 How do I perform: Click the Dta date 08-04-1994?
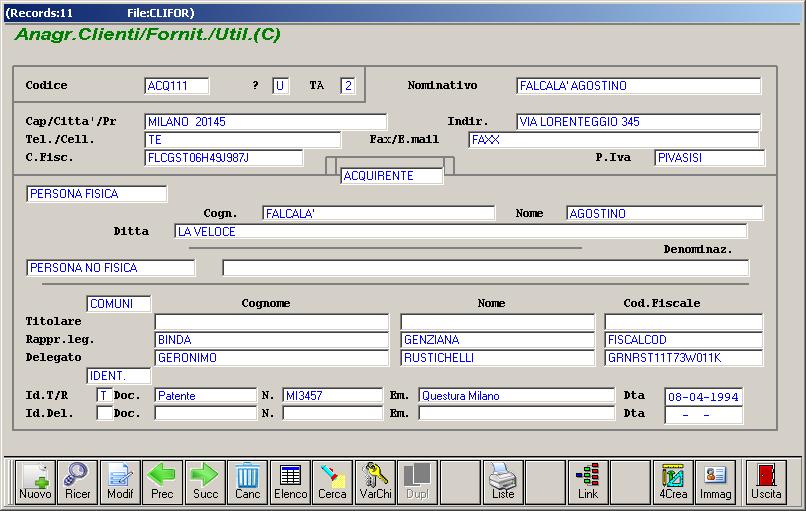pyautogui.click(x=704, y=396)
